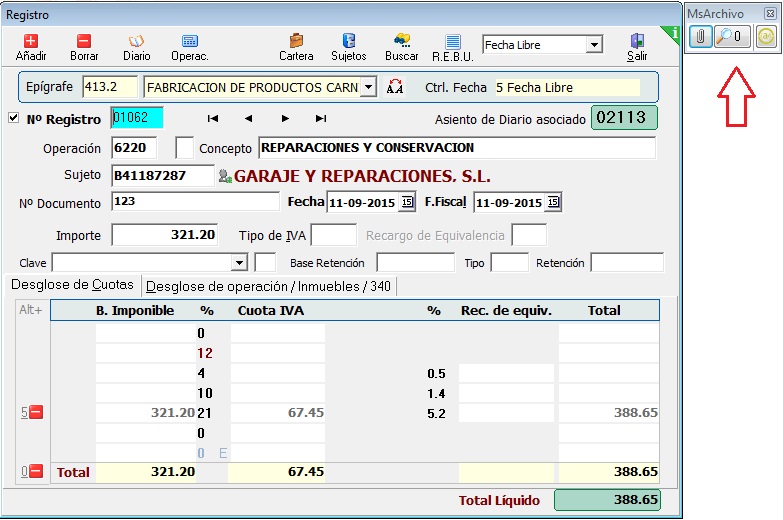Open the Clave dropdown list
The height and width of the screenshot is (520, 783).
pos(239,262)
